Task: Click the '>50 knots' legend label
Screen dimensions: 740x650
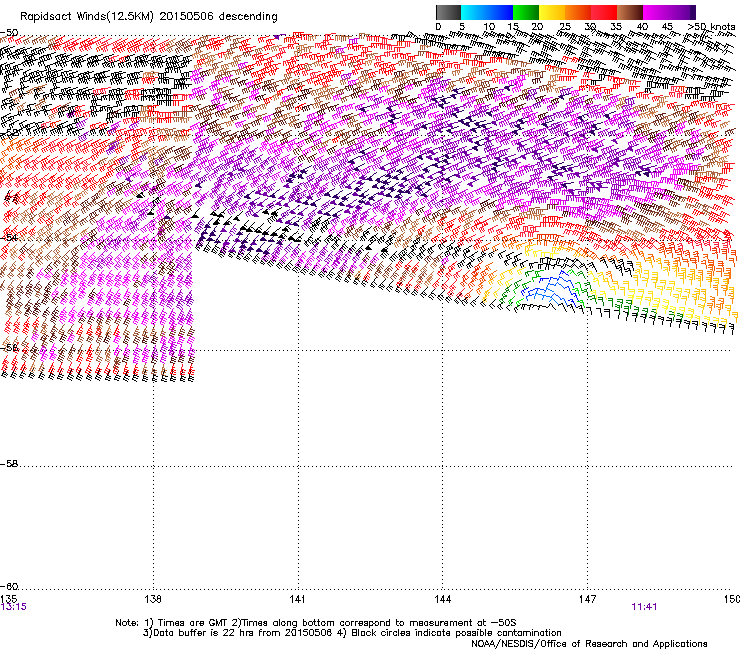Action: (x=711, y=27)
